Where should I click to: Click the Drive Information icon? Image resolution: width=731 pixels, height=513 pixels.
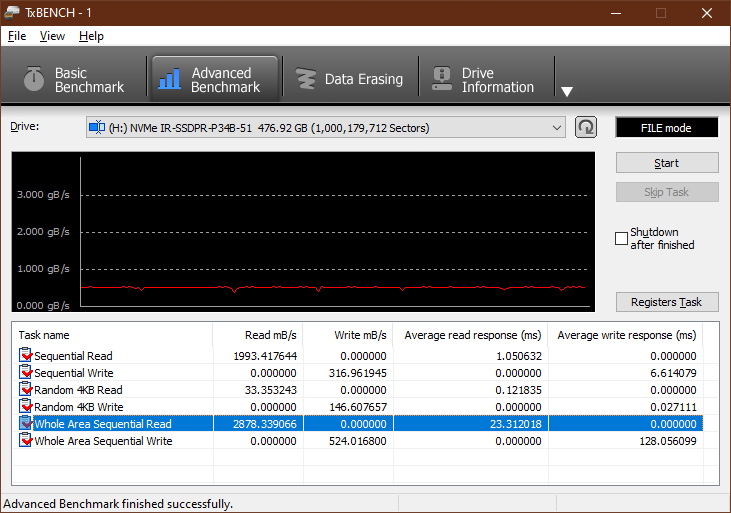(441, 78)
